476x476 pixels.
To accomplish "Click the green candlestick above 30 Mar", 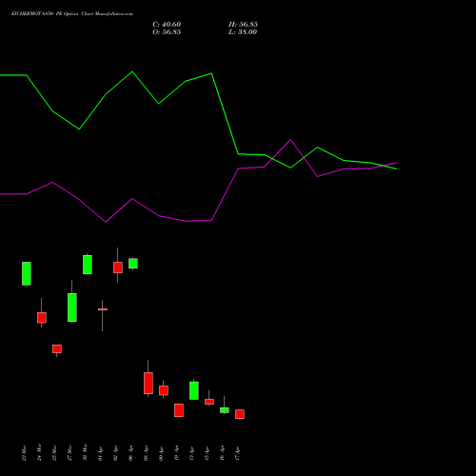I will 88,265.
